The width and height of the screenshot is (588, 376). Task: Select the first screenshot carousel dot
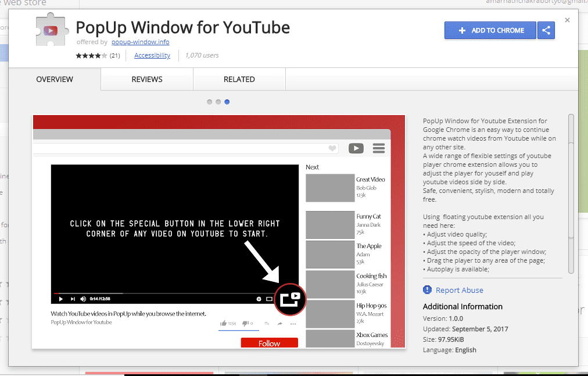(x=210, y=102)
